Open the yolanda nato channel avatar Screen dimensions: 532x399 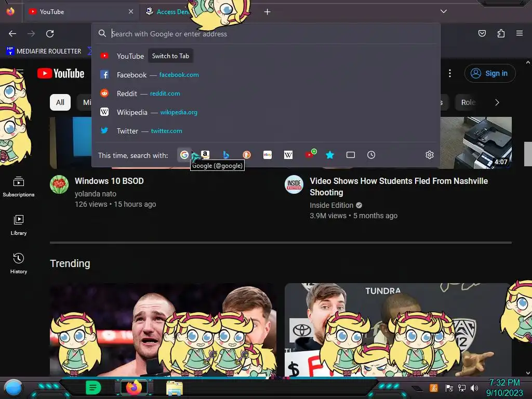click(59, 184)
